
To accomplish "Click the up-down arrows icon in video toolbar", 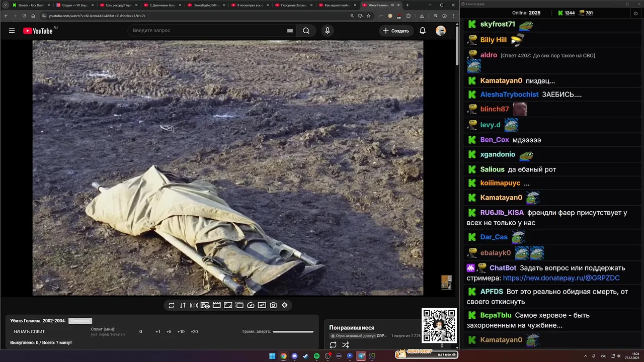I will click(183, 305).
